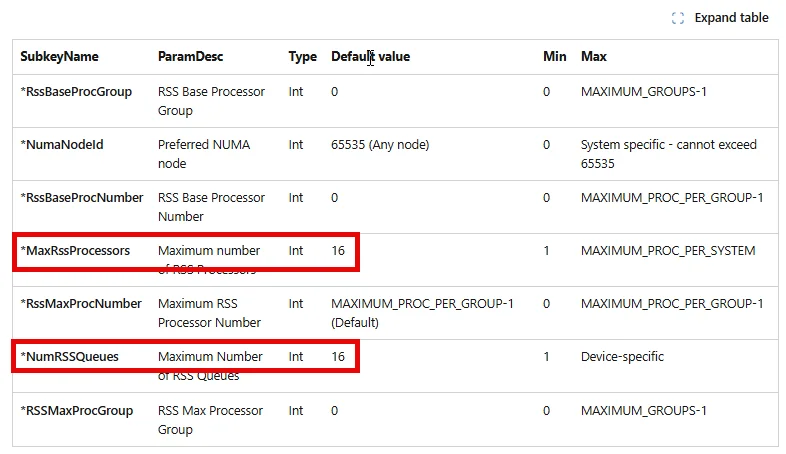Select the SubkeyName column header
The width and height of the screenshot is (786, 454).
point(59,57)
